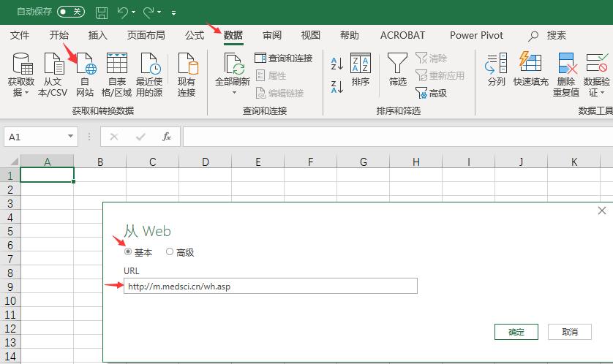The height and width of the screenshot is (364, 613).
Task: Open the 页面布局 ribbon tab
Action: [x=146, y=35]
